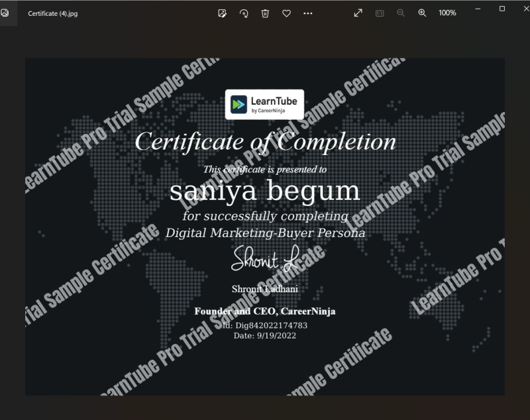Click the Certificate (4).jpg file name
This screenshot has width=530, height=420.
pyautogui.click(x=52, y=13)
